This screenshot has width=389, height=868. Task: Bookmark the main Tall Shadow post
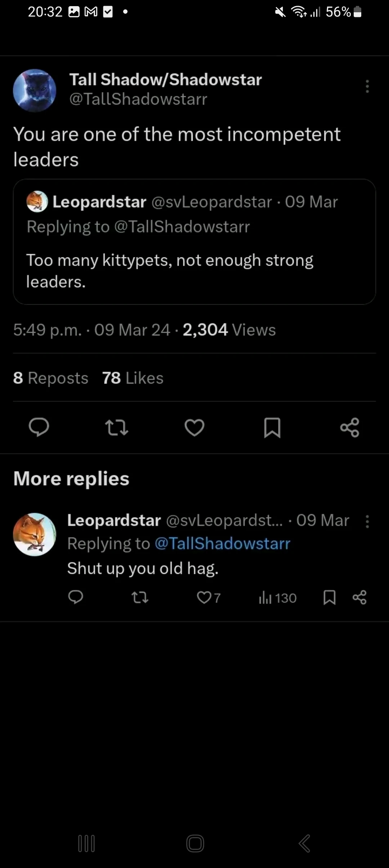pos(272,427)
